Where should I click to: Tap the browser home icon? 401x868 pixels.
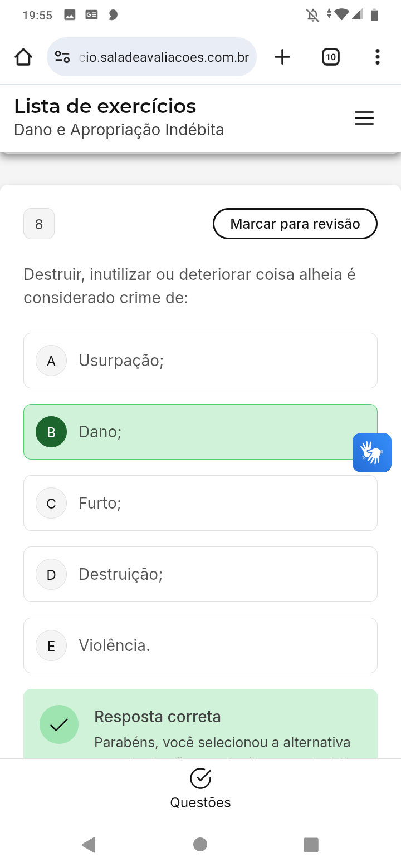[x=23, y=57]
